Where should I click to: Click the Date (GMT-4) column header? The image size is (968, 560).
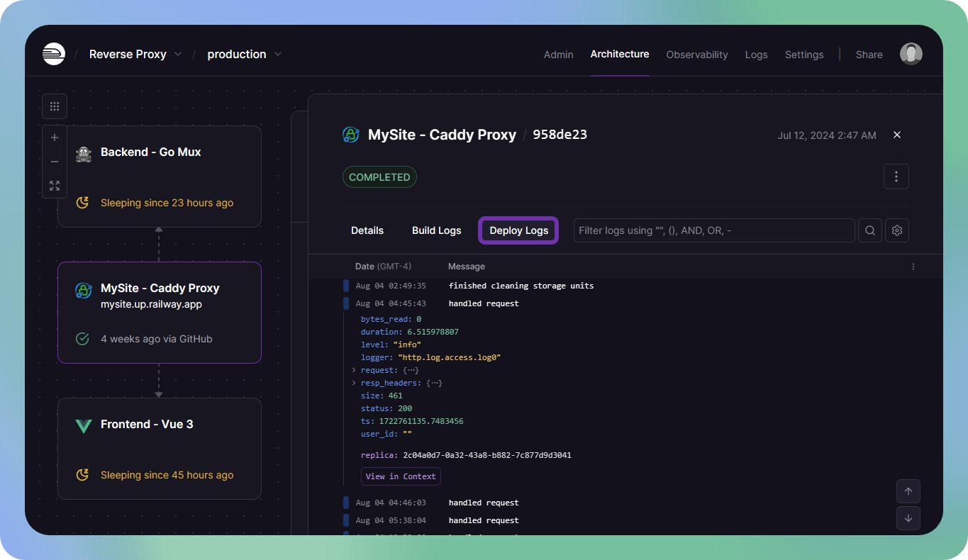(384, 267)
